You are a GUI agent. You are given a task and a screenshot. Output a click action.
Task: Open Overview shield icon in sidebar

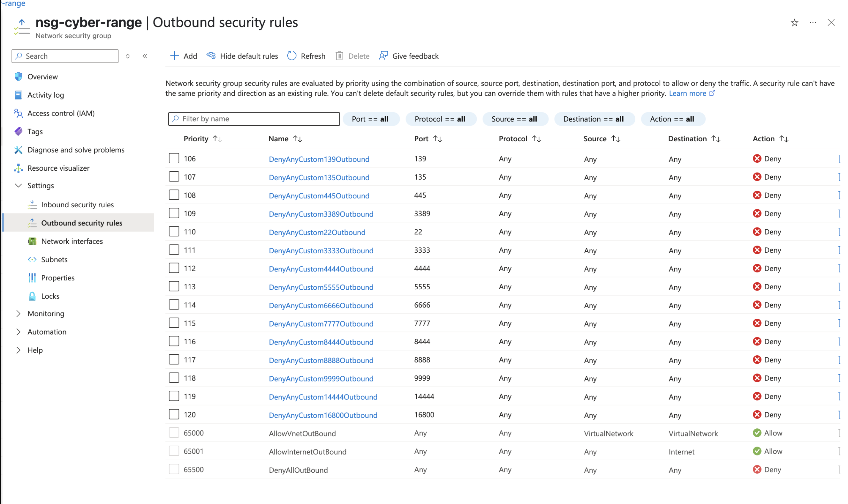coord(18,77)
